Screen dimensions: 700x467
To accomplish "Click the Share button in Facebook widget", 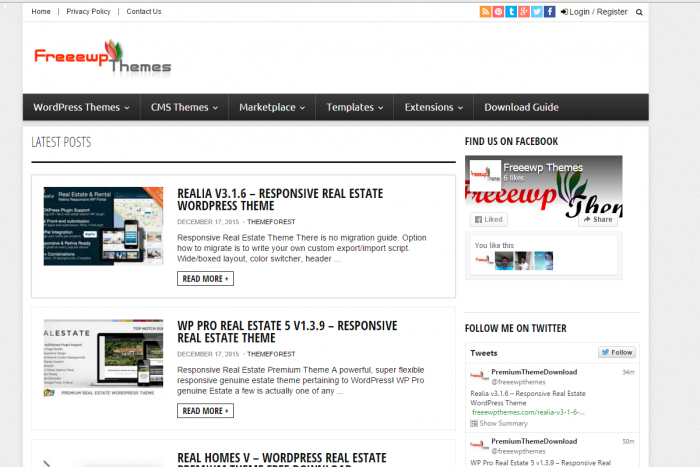I will (x=598, y=220).
